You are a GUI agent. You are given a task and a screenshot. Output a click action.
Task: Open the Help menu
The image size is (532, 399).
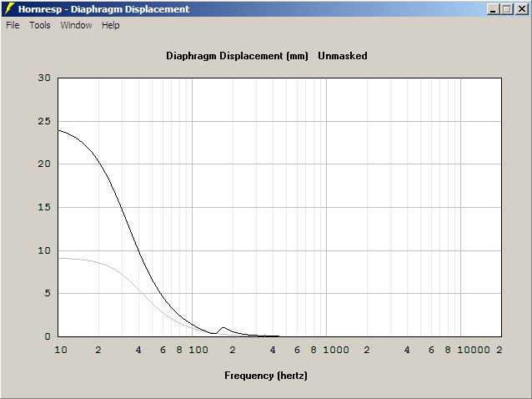pos(111,25)
